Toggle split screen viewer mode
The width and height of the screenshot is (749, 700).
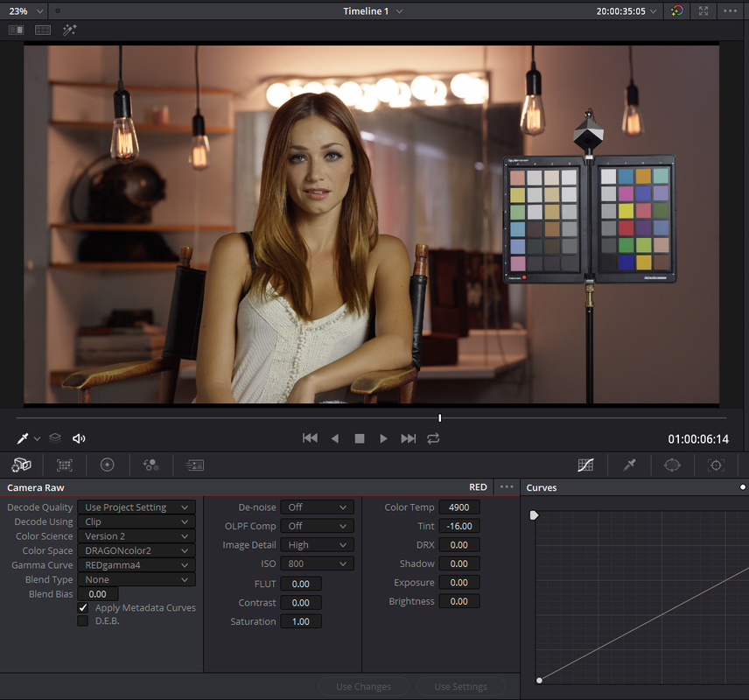click(43, 30)
